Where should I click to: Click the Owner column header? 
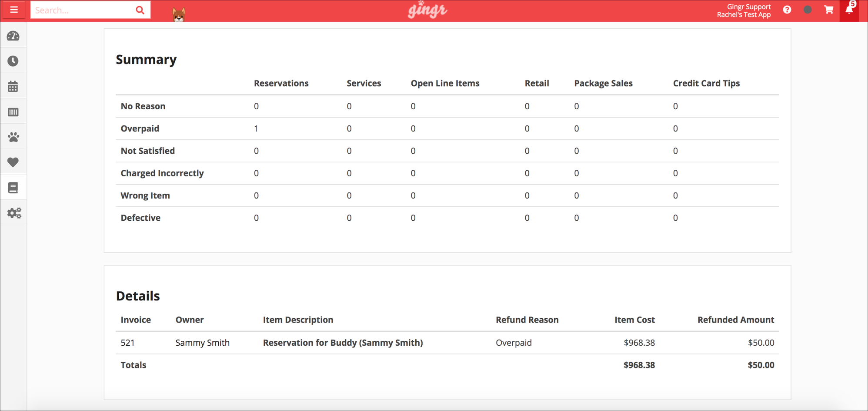coord(189,320)
